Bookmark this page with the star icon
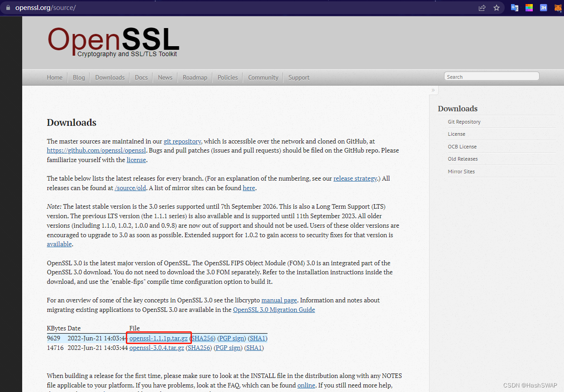Screen dimensions: 564x392 coord(496,8)
